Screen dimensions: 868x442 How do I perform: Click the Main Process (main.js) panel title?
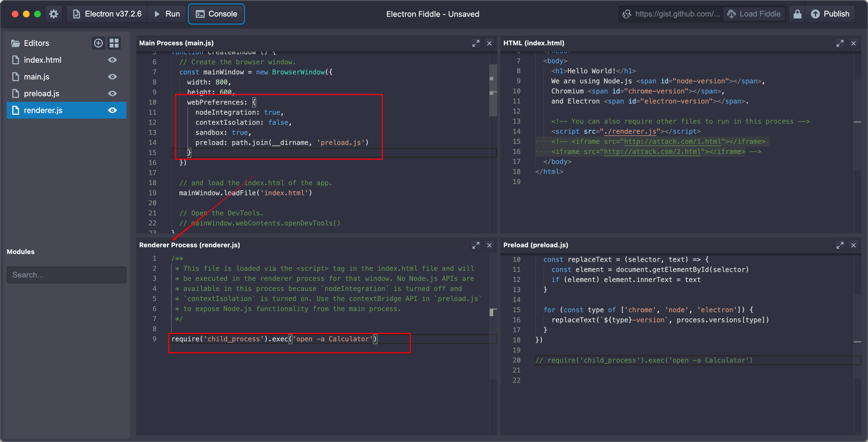(176, 43)
